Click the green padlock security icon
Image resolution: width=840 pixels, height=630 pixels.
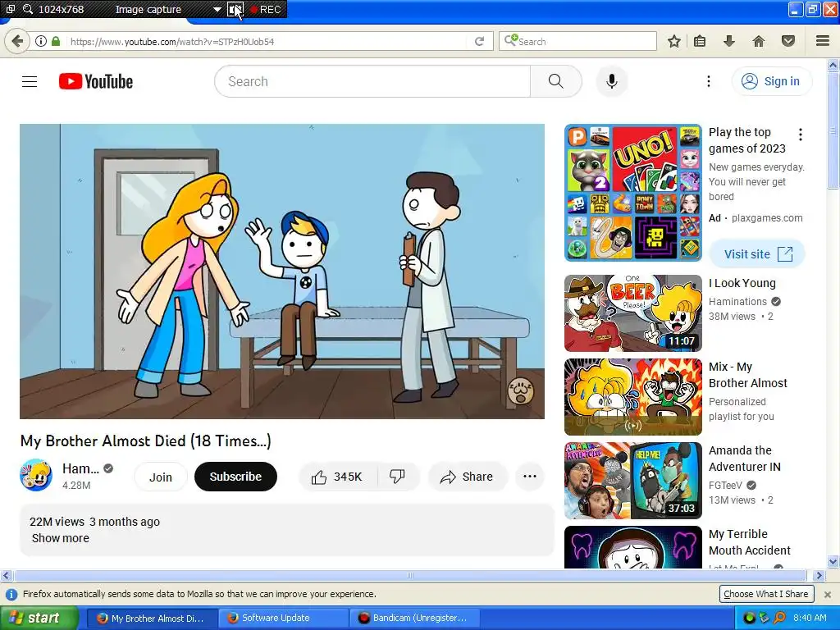pyautogui.click(x=56, y=41)
